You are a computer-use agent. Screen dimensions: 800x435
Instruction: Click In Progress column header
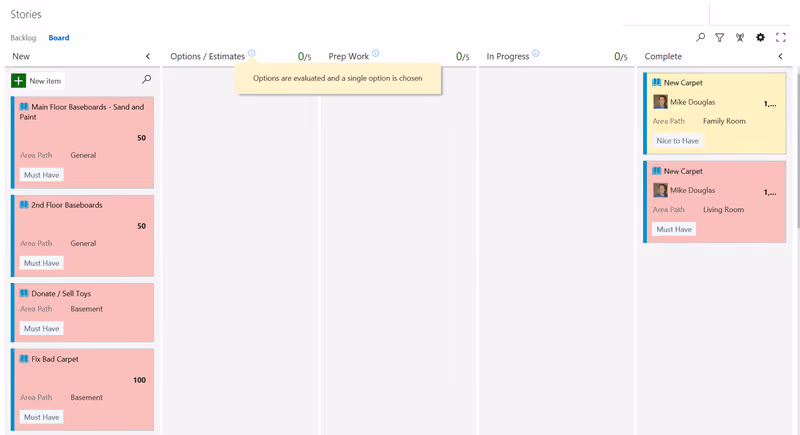(x=508, y=56)
